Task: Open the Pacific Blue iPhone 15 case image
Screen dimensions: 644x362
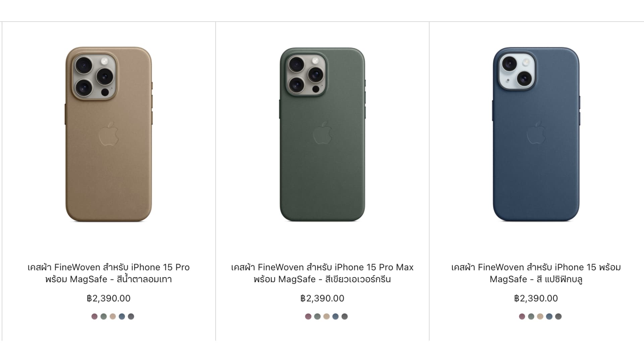Action: [536, 134]
